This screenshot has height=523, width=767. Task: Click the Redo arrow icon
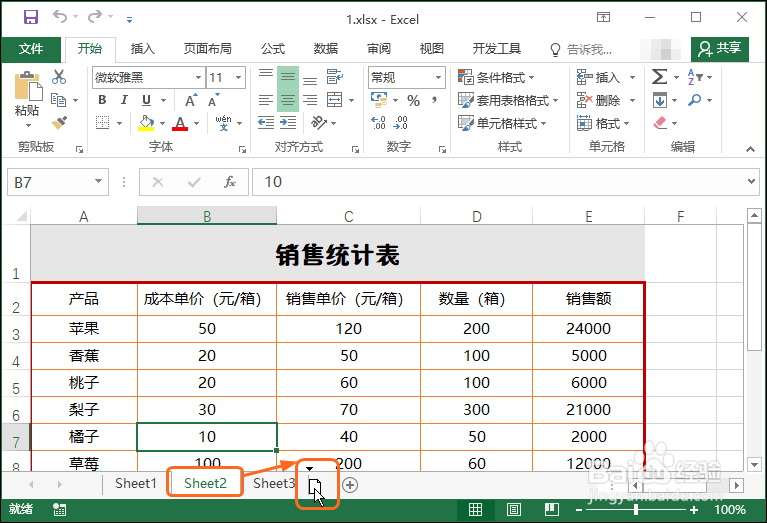pos(95,17)
